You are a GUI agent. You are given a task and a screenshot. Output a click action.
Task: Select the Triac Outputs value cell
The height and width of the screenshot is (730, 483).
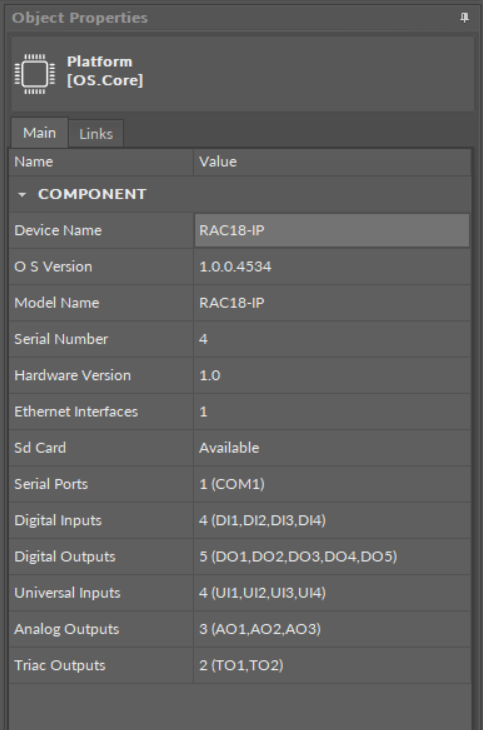tap(332, 666)
